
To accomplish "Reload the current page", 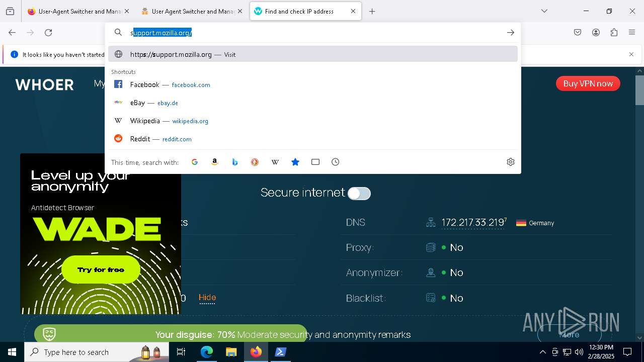I will [x=48, y=33].
